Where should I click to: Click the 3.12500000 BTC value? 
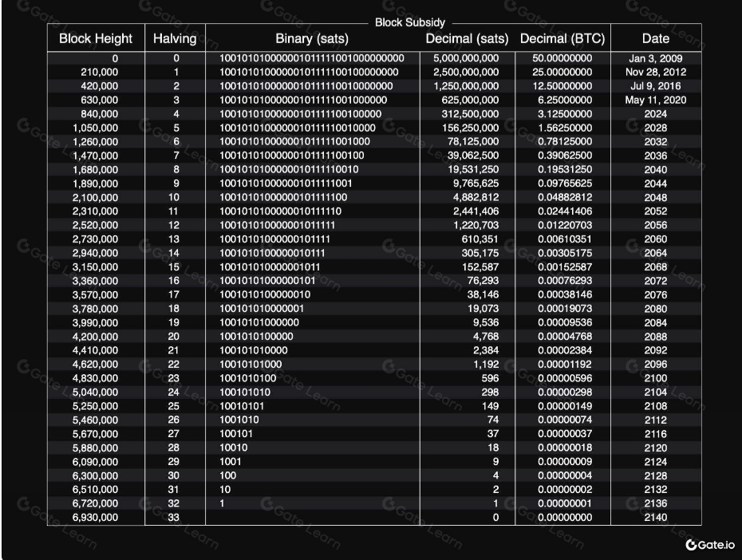pos(565,114)
